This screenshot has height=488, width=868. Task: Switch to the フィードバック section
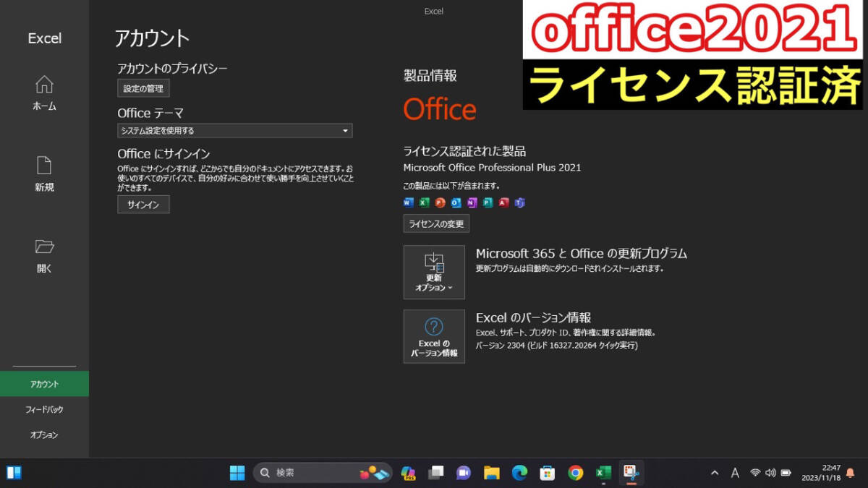pyautogui.click(x=43, y=409)
